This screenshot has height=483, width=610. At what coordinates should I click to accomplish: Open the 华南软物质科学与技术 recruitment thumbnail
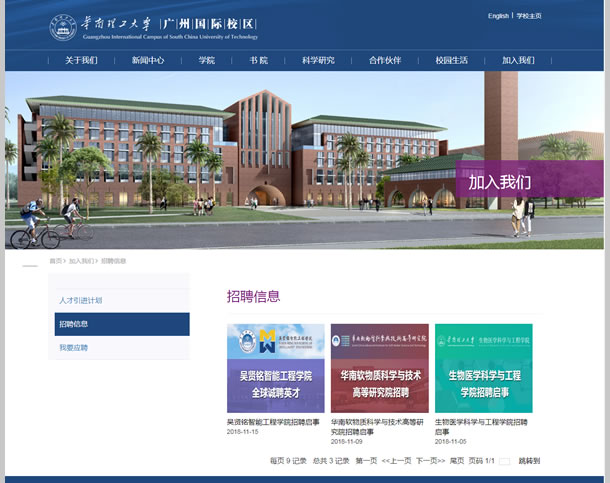point(380,368)
